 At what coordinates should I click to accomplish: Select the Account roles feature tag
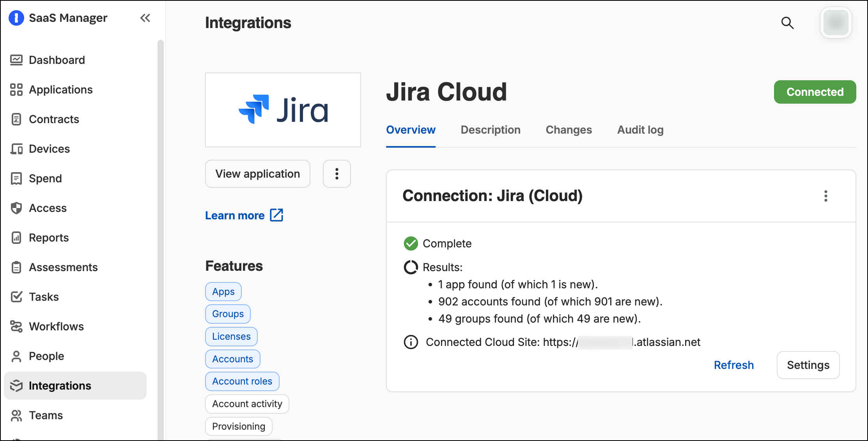[242, 381]
